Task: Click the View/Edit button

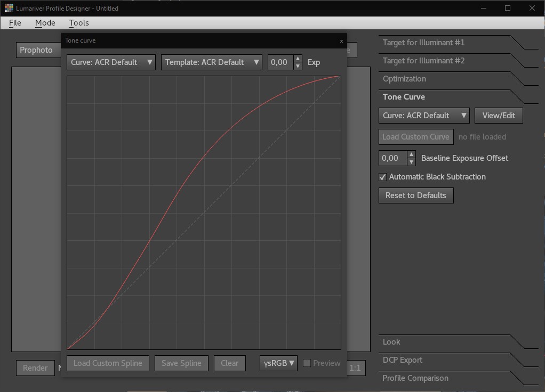Action: click(499, 116)
